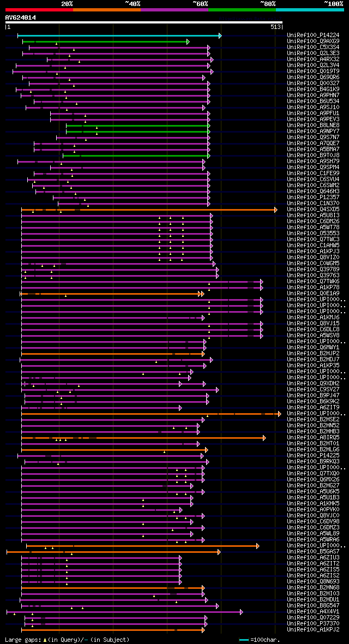This screenshot has height=644, width=349.
Task: Select the UniRef100_Q7TWC3 label
Action: [x=313, y=240]
